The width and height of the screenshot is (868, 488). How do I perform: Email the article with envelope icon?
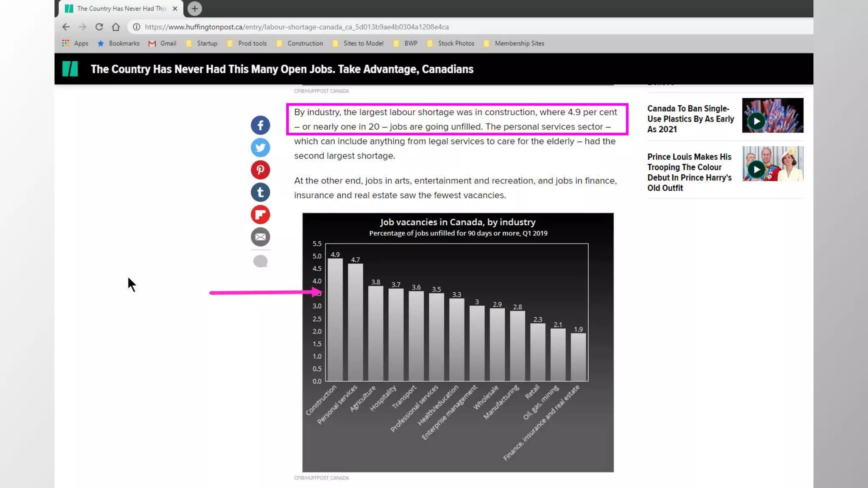tap(260, 237)
